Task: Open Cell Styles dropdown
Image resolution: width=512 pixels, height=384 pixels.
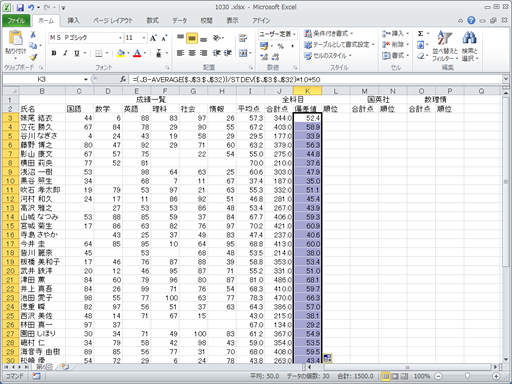Action: pyautogui.click(x=328, y=56)
